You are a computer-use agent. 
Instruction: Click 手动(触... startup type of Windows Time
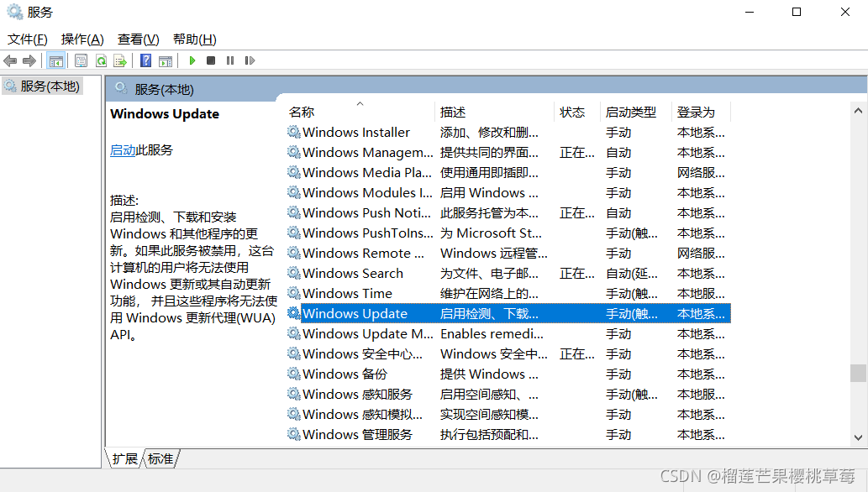tap(632, 293)
